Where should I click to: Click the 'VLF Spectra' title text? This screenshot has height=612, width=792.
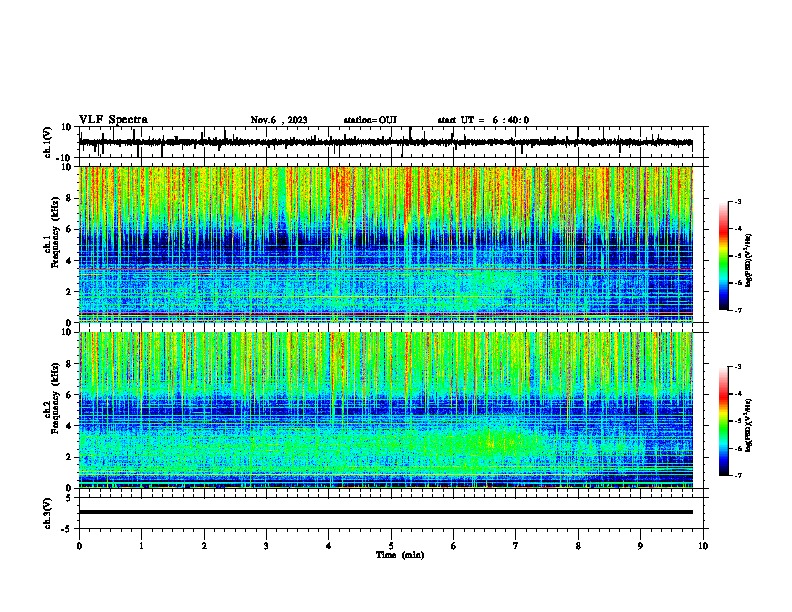point(113,120)
